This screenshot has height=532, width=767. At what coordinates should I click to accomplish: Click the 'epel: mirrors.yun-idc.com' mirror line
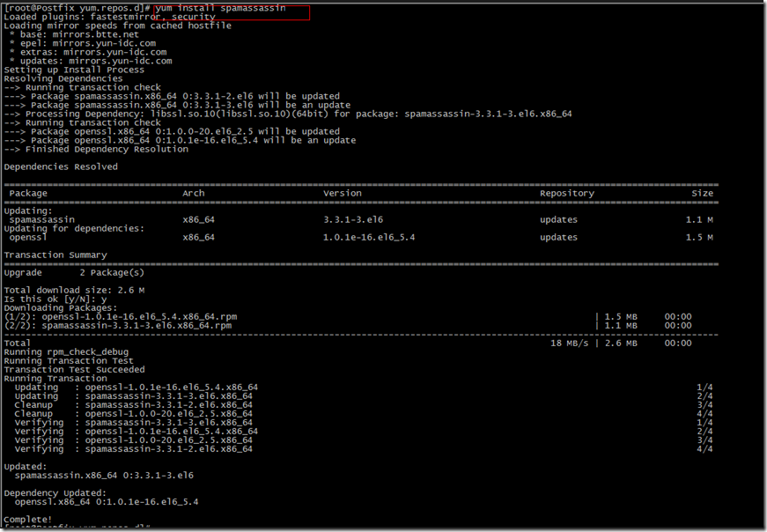pyautogui.click(x=83, y=43)
